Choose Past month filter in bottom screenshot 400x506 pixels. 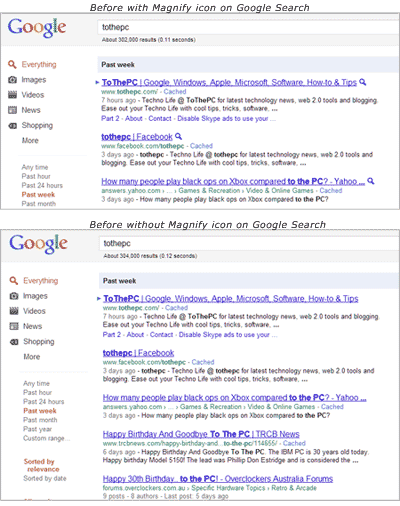[40, 420]
